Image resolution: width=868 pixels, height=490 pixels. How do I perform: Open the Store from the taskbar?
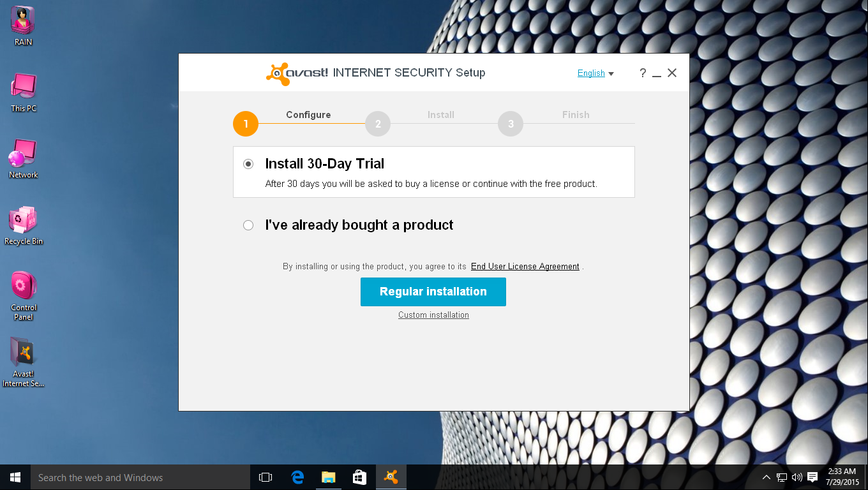click(x=359, y=477)
